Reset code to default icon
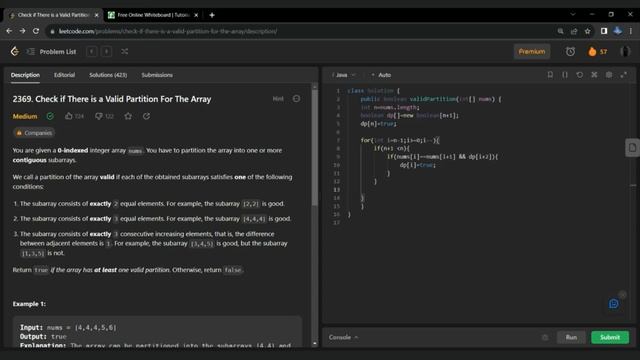Screen dimensions: 640x360 point(580,75)
